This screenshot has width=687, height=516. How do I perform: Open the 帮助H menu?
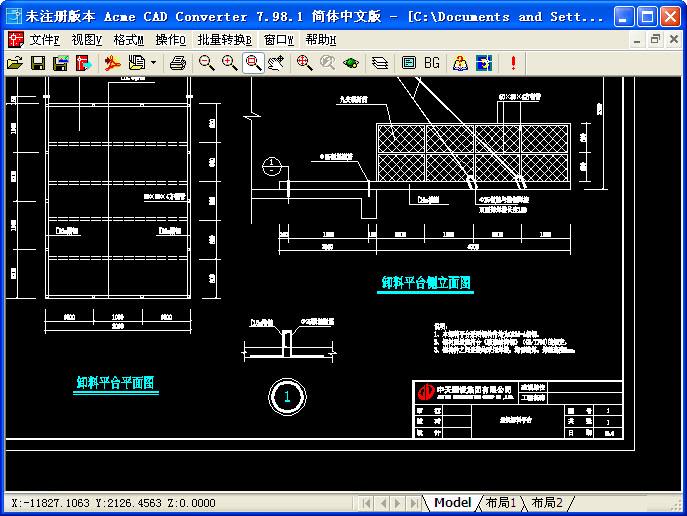coord(321,40)
